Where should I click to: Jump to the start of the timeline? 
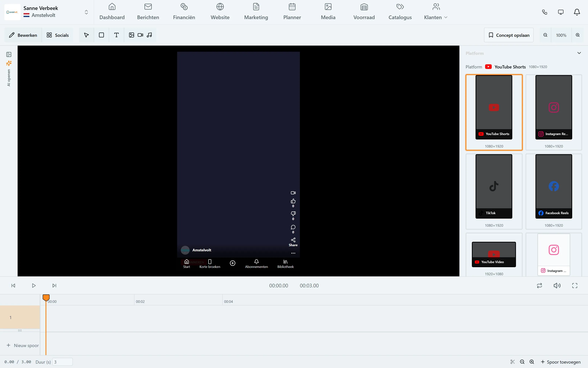tap(13, 286)
